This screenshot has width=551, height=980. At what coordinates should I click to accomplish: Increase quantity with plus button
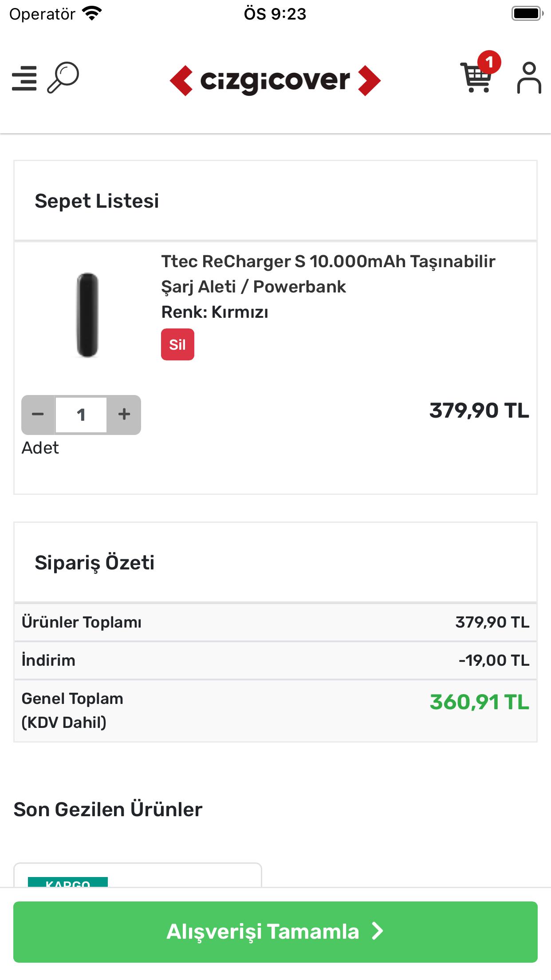point(124,415)
